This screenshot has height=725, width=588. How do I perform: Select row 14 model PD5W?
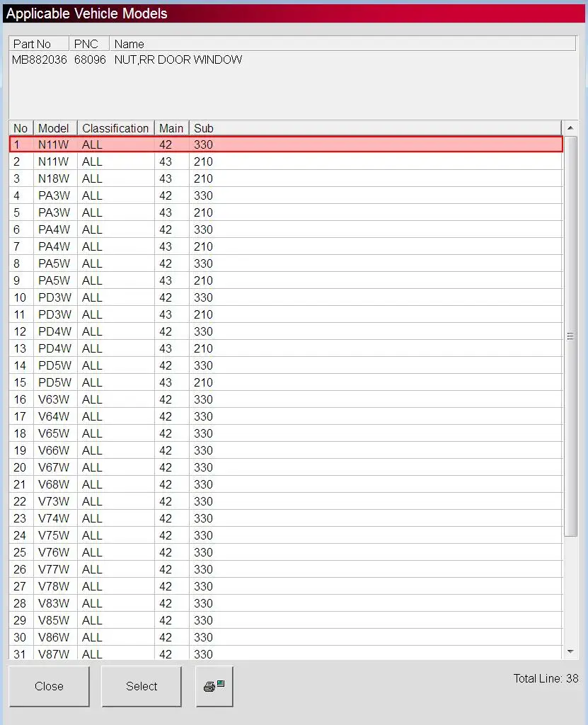click(286, 366)
